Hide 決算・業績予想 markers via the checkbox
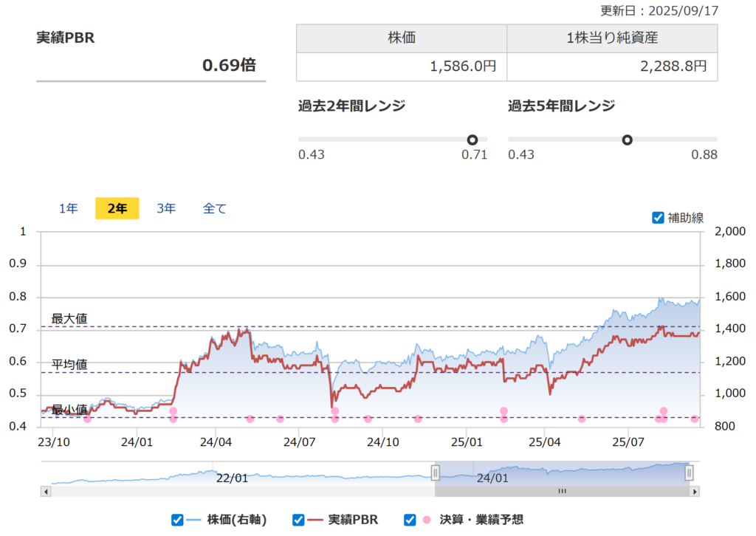Image resolution: width=756 pixels, height=536 pixels. pos(410,520)
